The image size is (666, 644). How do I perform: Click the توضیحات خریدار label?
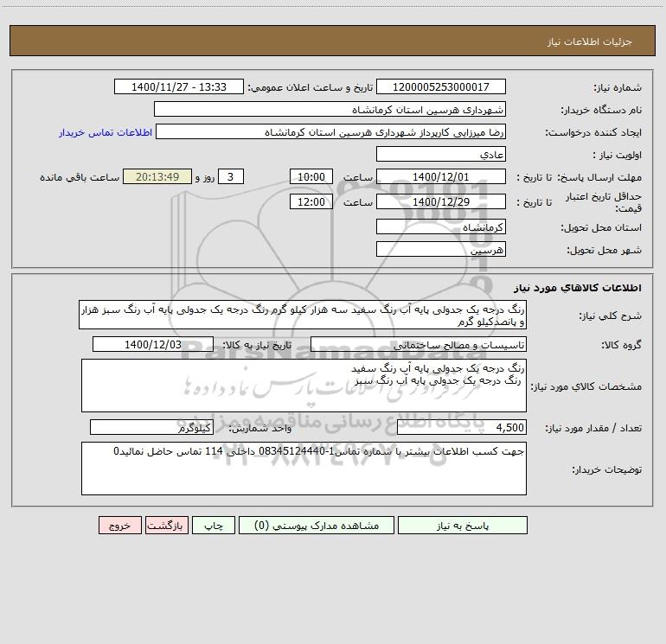click(607, 470)
